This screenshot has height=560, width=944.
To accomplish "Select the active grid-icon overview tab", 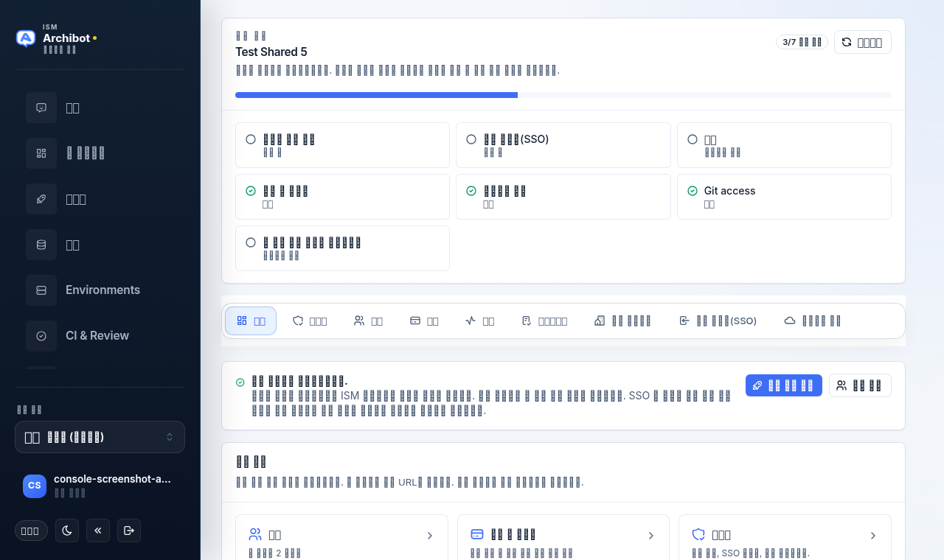I will click(x=251, y=321).
